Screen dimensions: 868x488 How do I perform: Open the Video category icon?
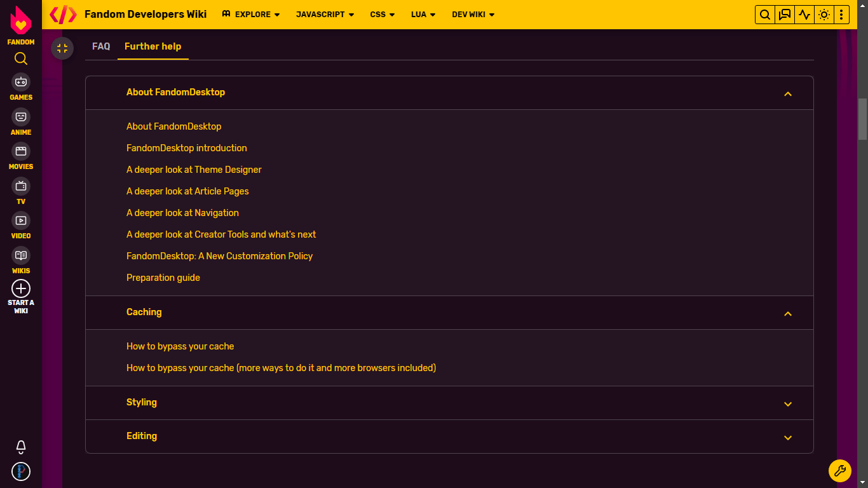click(21, 220)
